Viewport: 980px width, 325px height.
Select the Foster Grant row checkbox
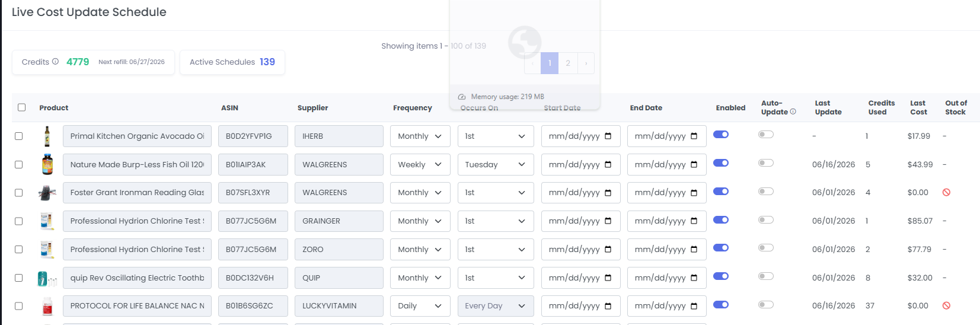18,193
